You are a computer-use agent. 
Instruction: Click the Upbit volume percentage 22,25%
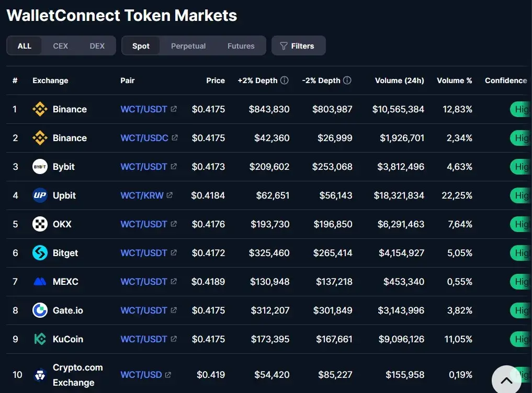click(x=457, y=195)
